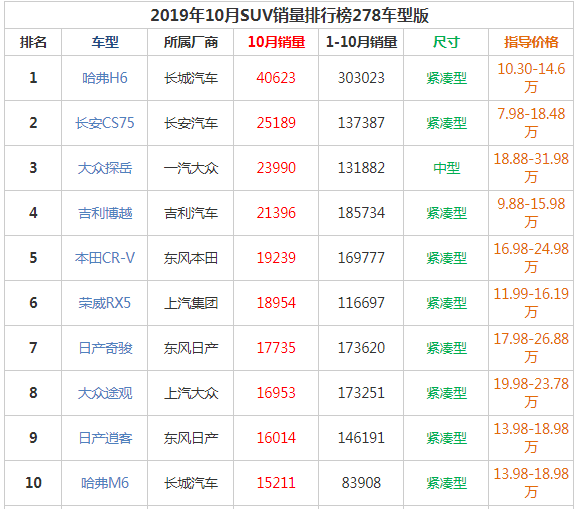The image size is (576, 509).
Task: Open the 大众探岳 model link
Action: coord(105,168)
